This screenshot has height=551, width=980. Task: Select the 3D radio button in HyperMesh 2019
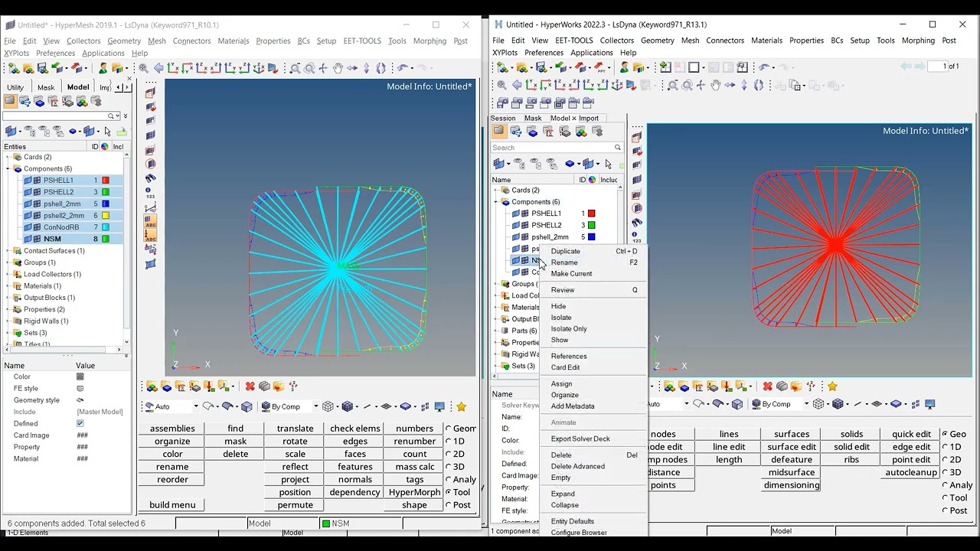[449, 467]
